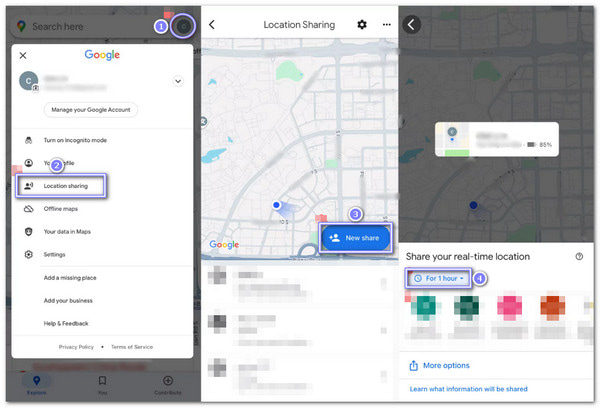The width and height of the screenshot is (600, 408).
Task: Click the share icon beside More options
Action: (x=414, y=366)
